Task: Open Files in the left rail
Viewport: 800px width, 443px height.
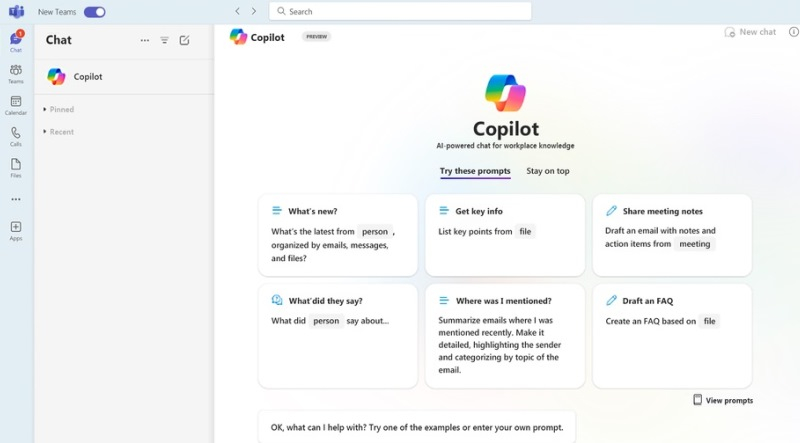Action: pyautogui.click(x=16, y=166)
